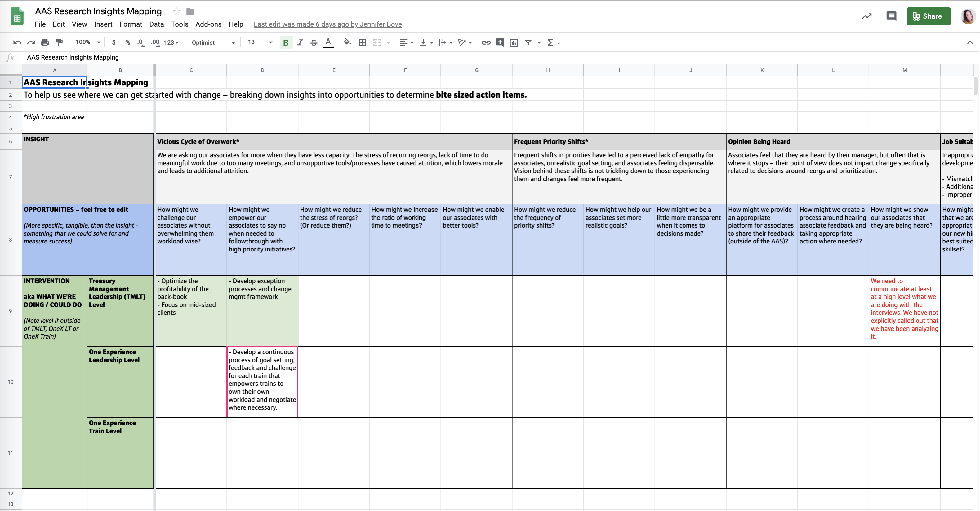Click the green Share button
This screenshot has width=980, height=511.
pos(928,16)
